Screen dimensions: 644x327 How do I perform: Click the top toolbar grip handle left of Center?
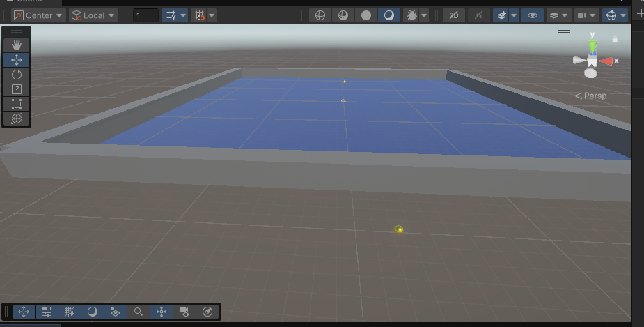tap(6, 15)
